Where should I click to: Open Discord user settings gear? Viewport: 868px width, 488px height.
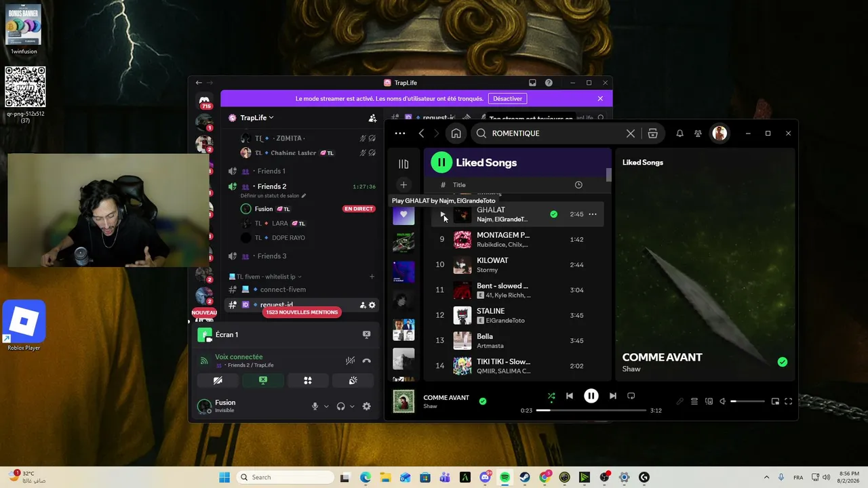(367, 407)
